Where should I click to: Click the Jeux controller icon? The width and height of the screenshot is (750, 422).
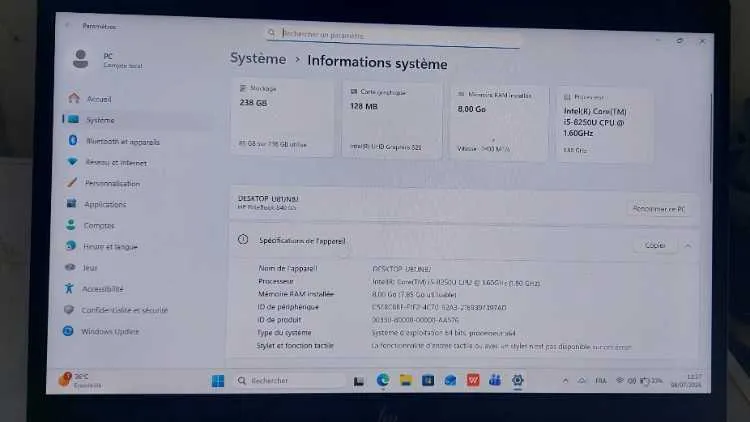coord(70,267)
